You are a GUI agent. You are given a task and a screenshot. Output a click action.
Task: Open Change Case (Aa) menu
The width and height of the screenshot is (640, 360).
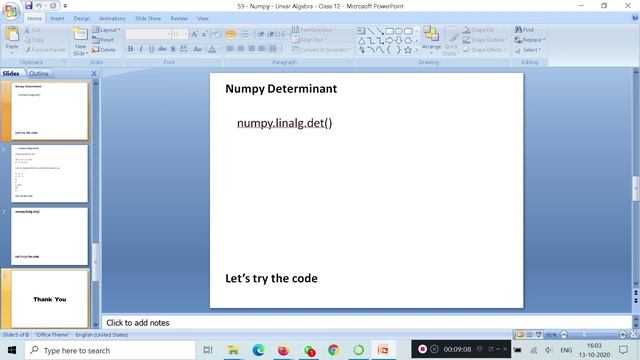pyautogui.click(x=198, y=49)
